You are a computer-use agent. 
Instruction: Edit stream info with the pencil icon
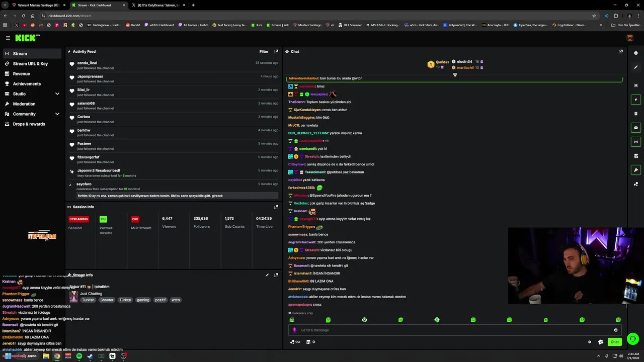pos(267,275)
